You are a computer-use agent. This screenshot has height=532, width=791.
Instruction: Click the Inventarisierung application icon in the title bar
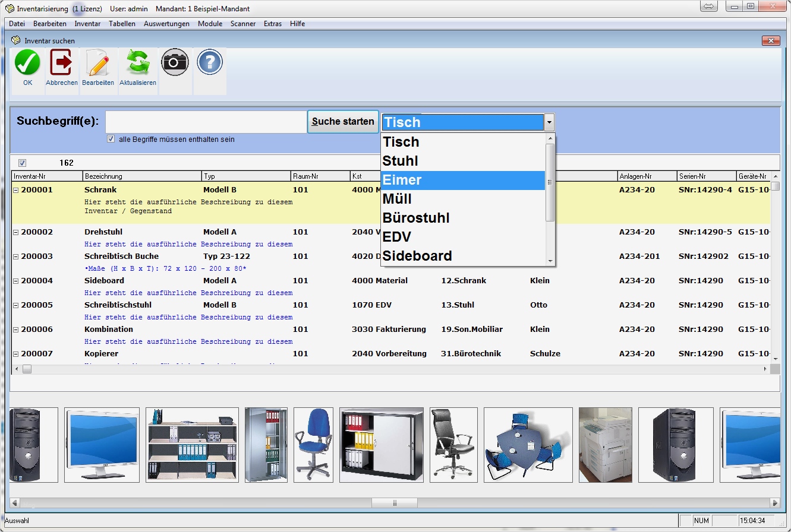pos(8,8)
